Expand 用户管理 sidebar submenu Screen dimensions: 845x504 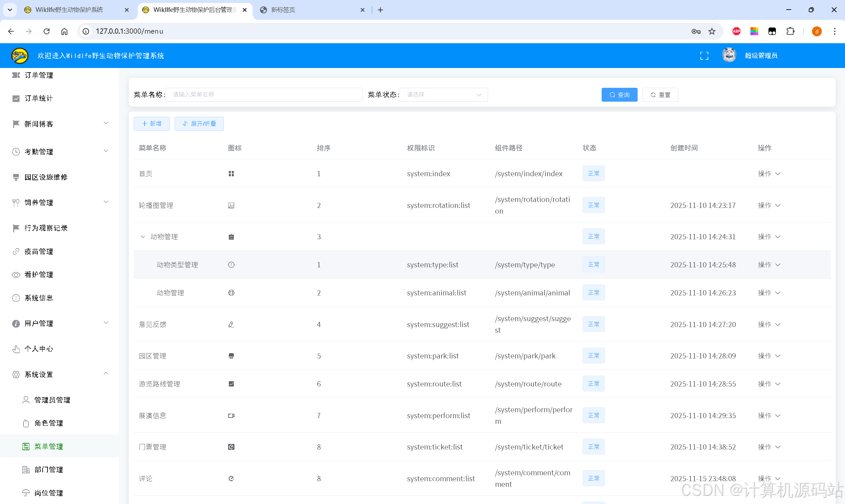pyautogui.click(x=106, y=323)
